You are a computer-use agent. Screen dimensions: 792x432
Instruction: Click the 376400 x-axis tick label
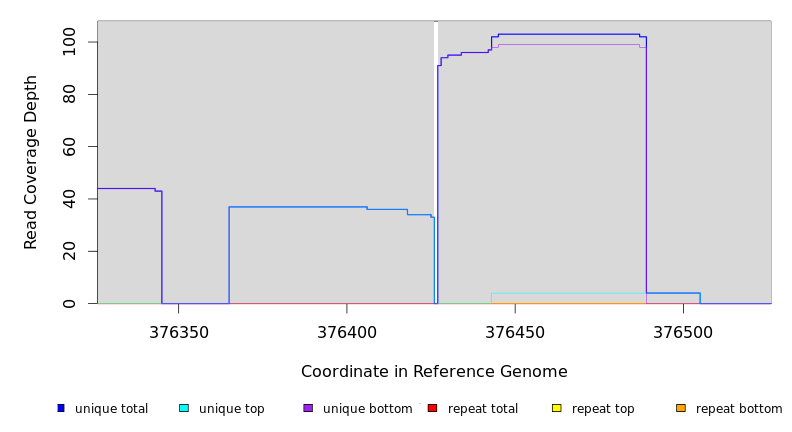347,332
